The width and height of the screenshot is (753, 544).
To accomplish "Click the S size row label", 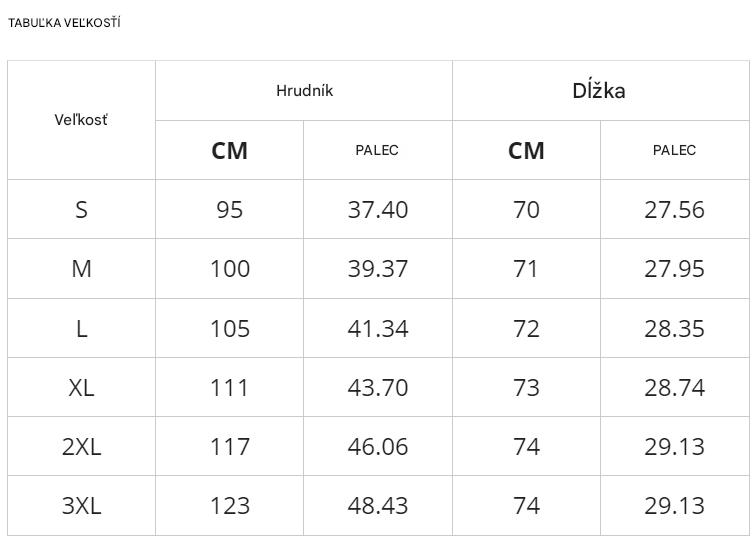I will [x=81, y=210].
